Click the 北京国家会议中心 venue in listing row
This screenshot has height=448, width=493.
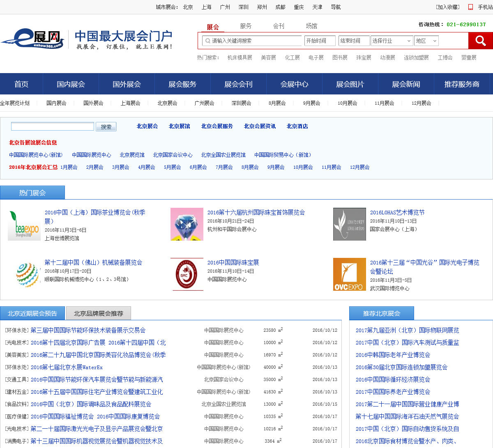tap(224, 379)
